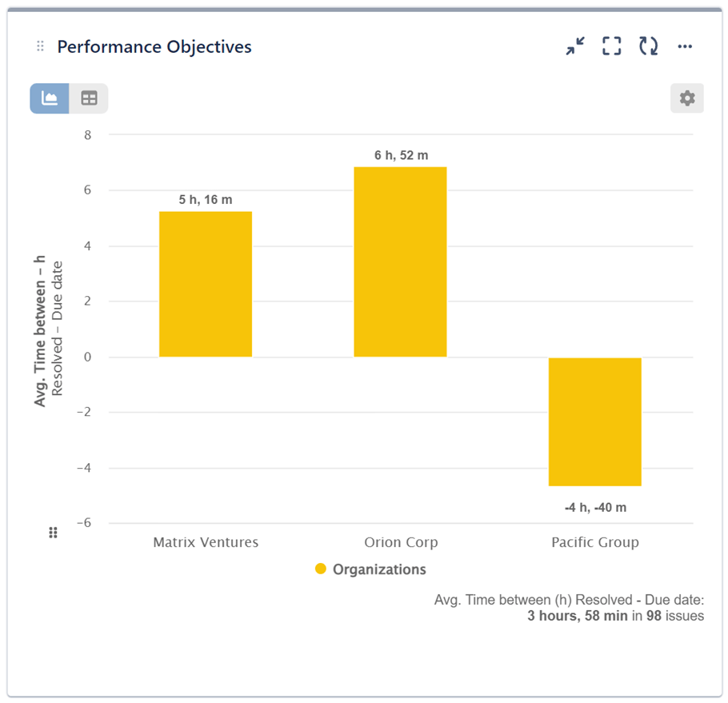Select the highlighted chart view toggle
728x703 pixels.
49,98
